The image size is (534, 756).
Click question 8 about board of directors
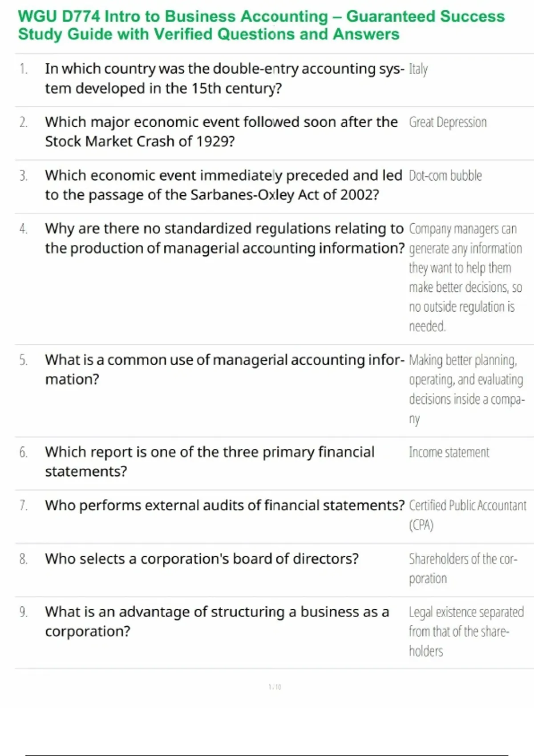pos(202,559)
